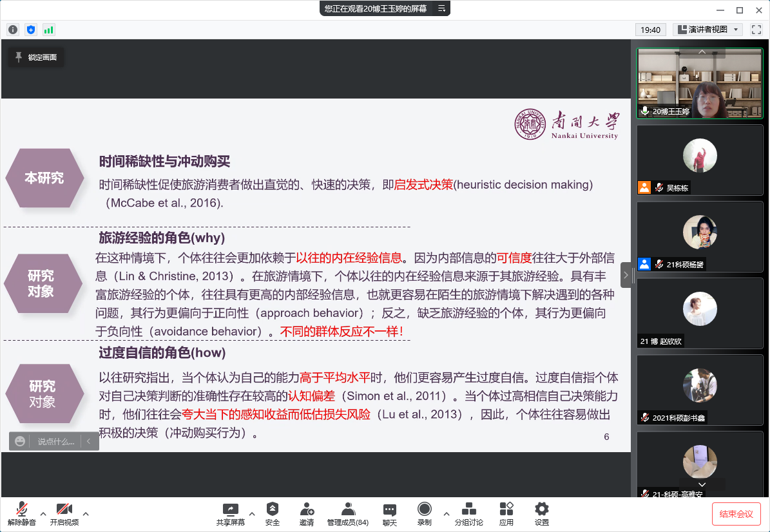Open the screen-viewing options menu at top

(441, 8)
